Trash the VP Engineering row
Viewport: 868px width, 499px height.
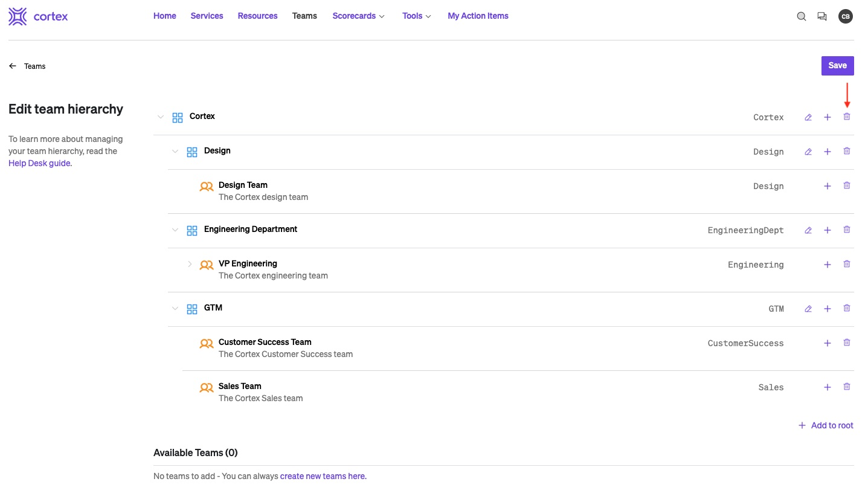[847, 264]
